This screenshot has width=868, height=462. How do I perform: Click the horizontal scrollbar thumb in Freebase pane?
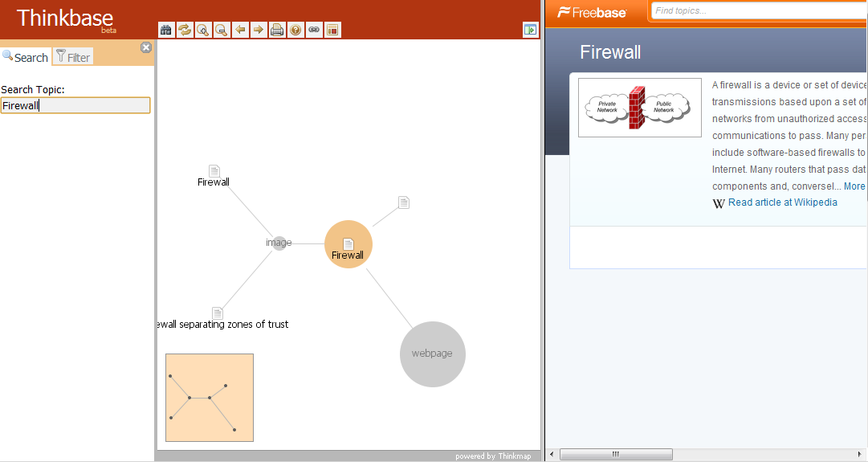tap(616, 454)
